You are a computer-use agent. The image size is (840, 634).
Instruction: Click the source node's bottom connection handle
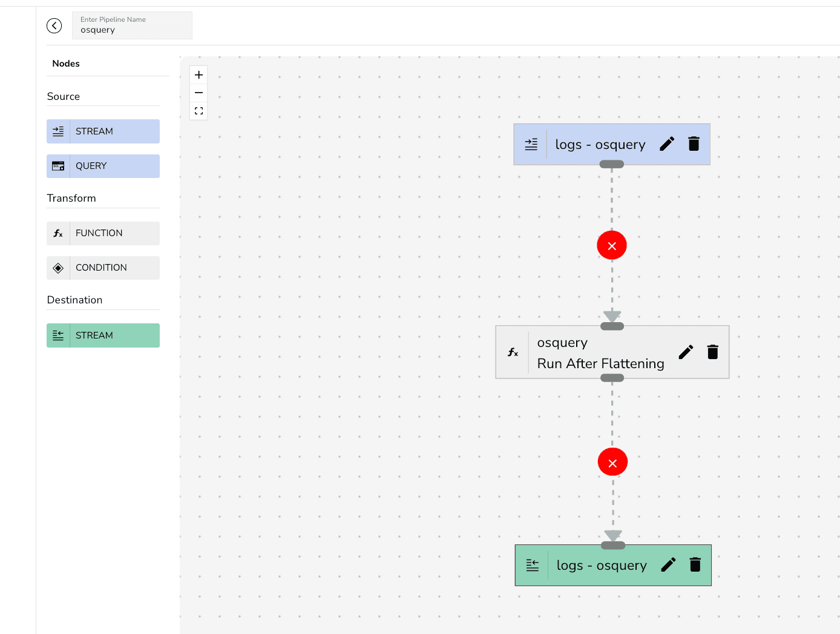coord(612,164)
